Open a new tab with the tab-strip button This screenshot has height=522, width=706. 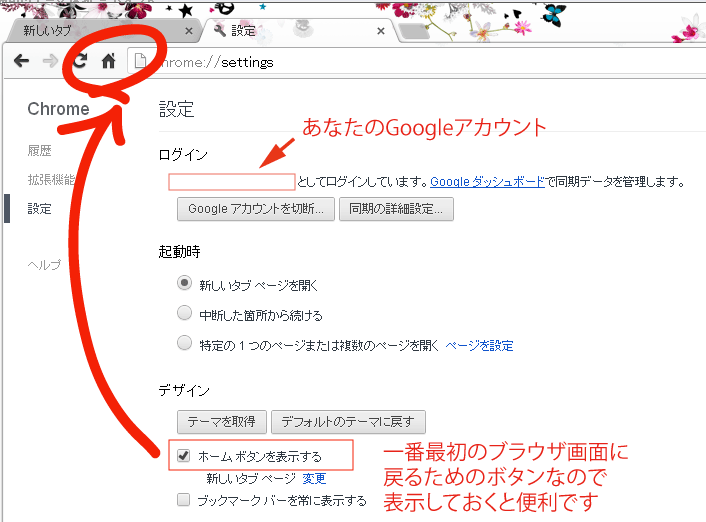tap(414, 31)
